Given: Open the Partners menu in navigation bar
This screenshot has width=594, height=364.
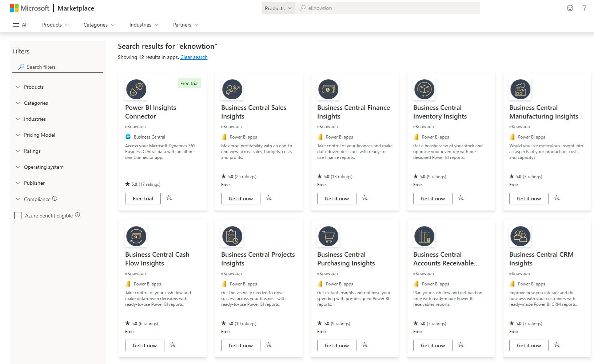Looking at the screenshot, I should tap(186, 25).
